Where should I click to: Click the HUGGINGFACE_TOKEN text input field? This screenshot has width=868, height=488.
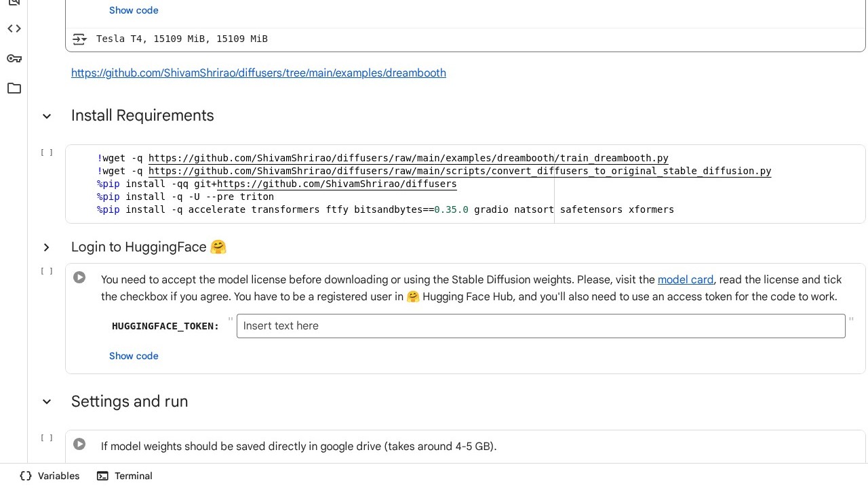540,326
